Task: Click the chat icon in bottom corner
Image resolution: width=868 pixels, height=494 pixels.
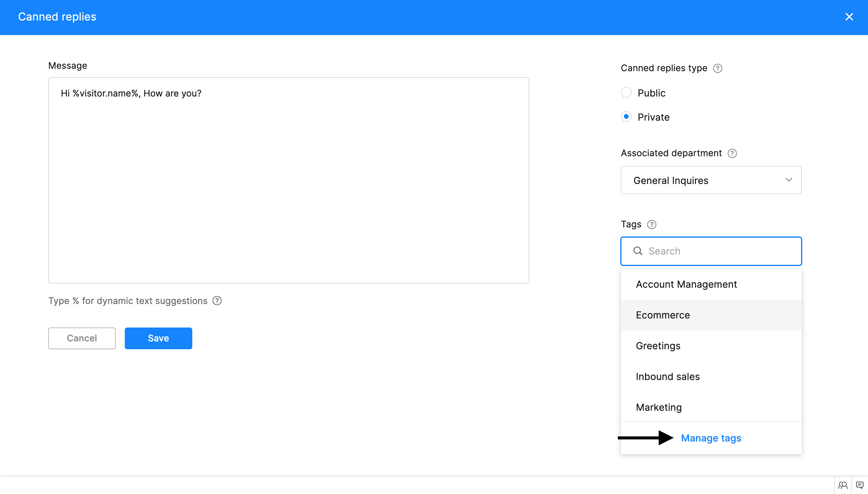Action: click(860, 485)
